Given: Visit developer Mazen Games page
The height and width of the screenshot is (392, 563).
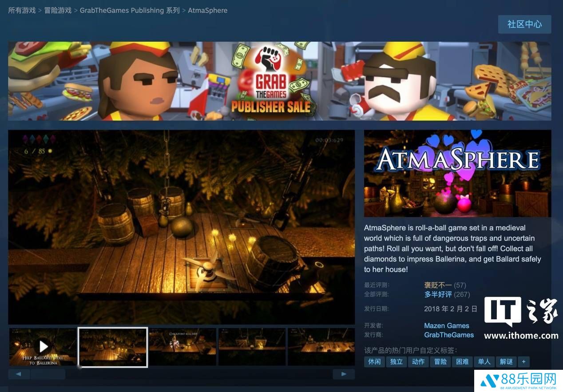Looking at the screenshot, I should 447,325.
